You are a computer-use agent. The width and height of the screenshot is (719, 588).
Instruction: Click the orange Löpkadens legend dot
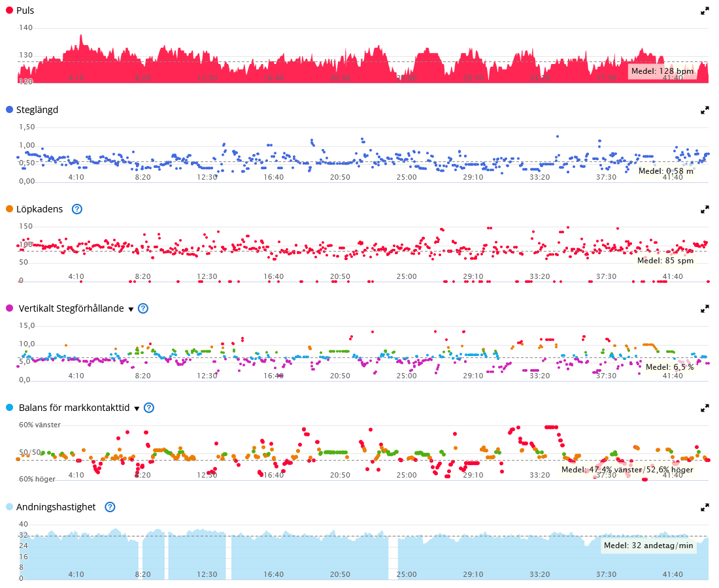click(9, 209)
